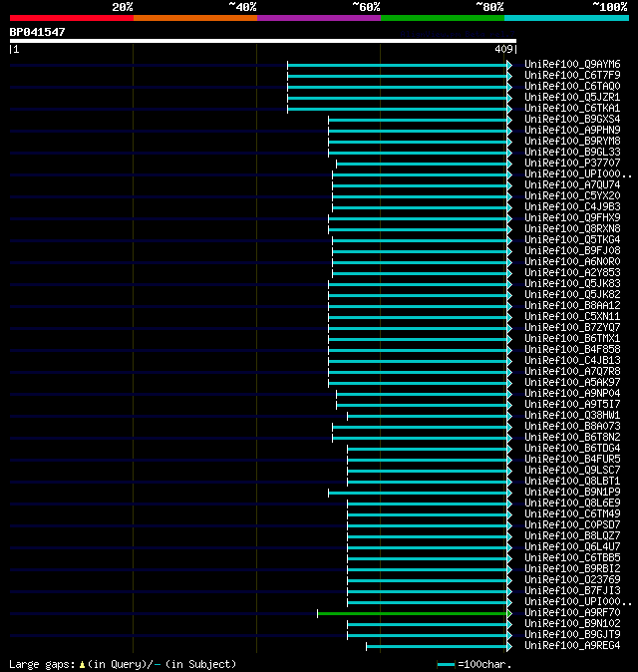Image resolution: width=638 pixels, height=672 pixels.
Task: Select the UniRef100_B9N102 label
Action: click(x=572, y=623)
